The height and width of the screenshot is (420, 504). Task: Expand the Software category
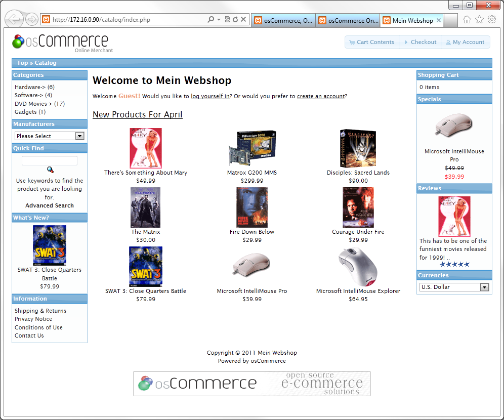[33, 95]
